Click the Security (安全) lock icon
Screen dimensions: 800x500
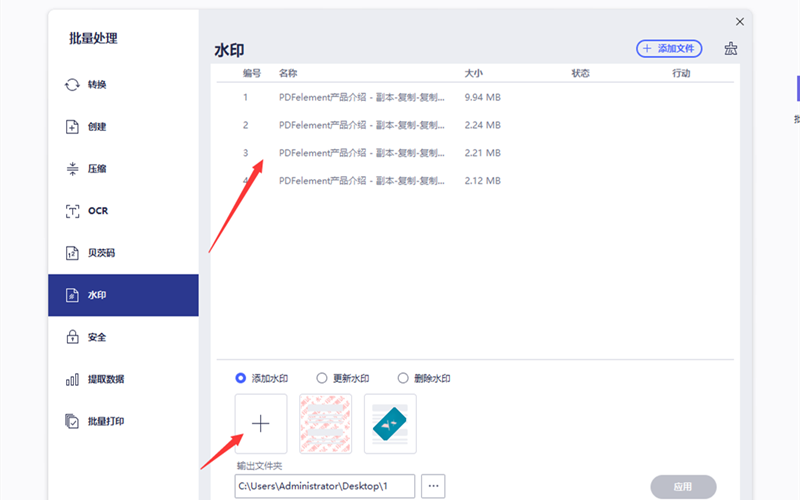[72, 337]
